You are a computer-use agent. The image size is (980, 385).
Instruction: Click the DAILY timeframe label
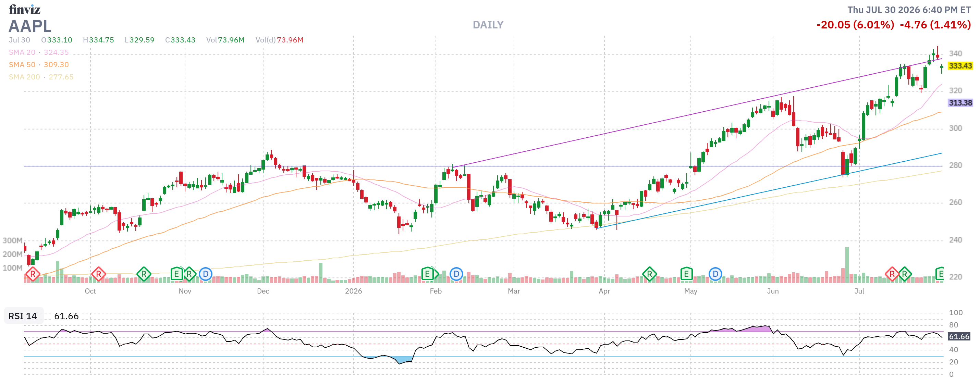tap(488, 25)
